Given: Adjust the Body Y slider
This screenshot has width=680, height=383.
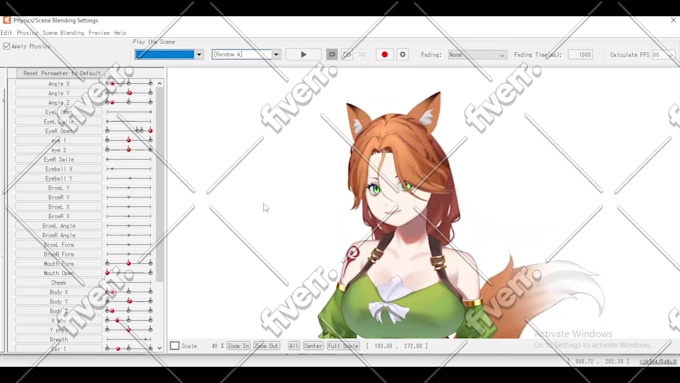Looking at the screenshot, I should (129, 301).
